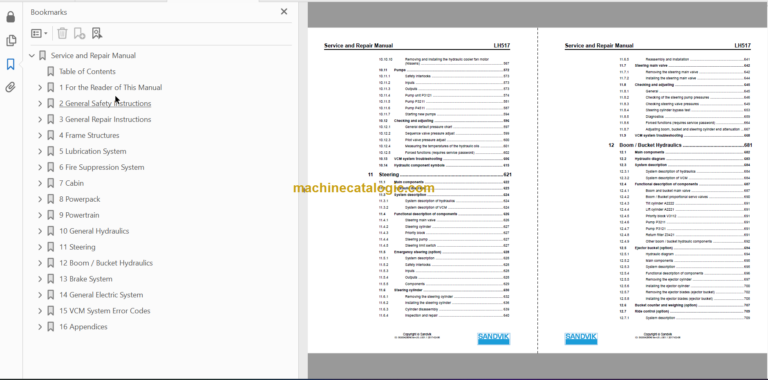
Task: Click bookmark icon beside 11 Steering
Action: coord(50,247)
